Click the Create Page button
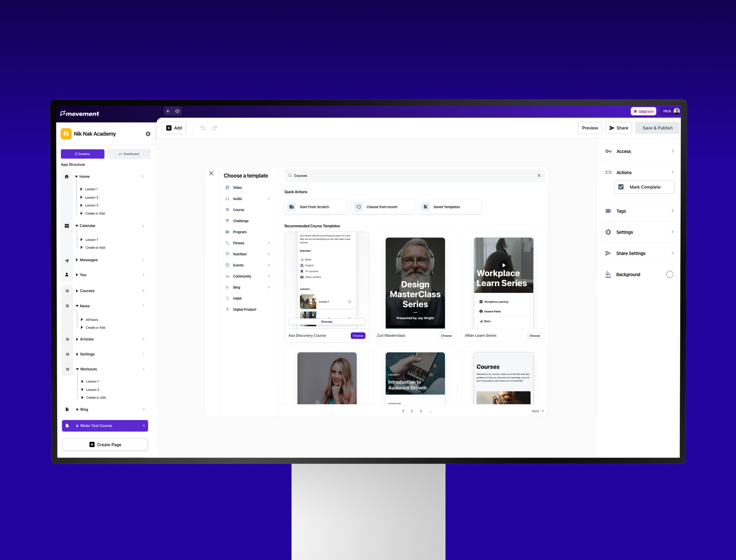 (105, 445)
